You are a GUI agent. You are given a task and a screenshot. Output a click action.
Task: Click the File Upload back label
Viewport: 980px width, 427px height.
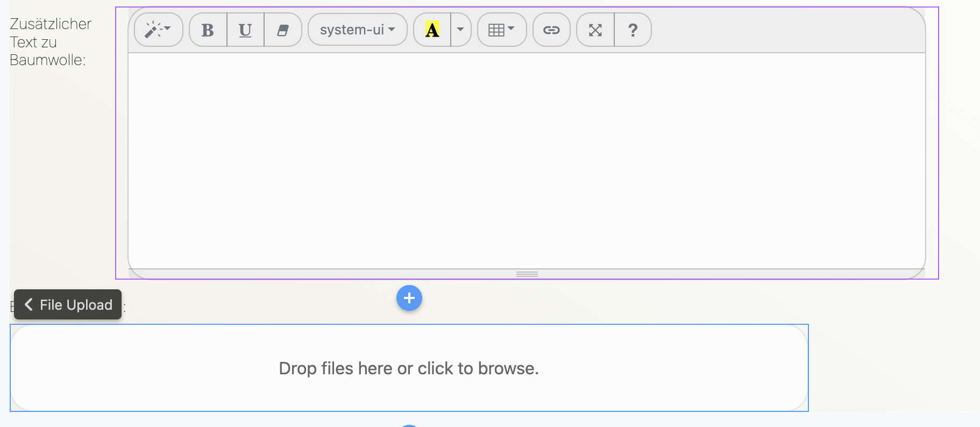[x=68, y=304]
